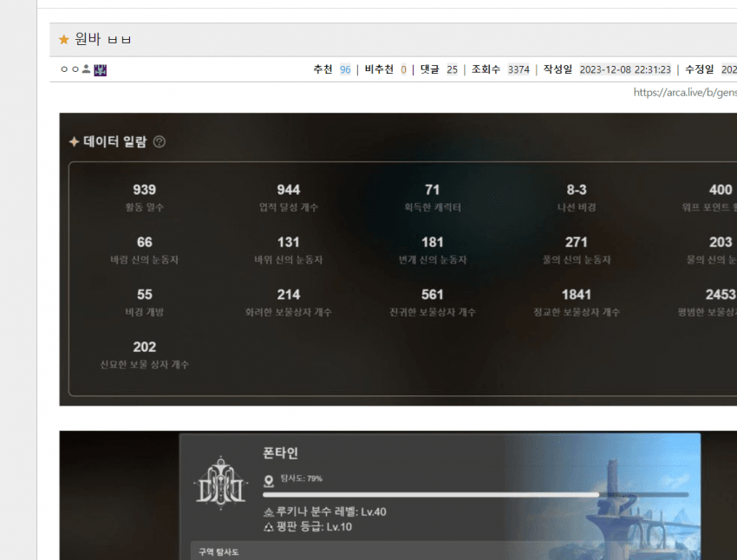Click the help question mark next to 데이터 일람
Image resolution: width=737 pixels, height=560 pixels.
tap(159, 142)
